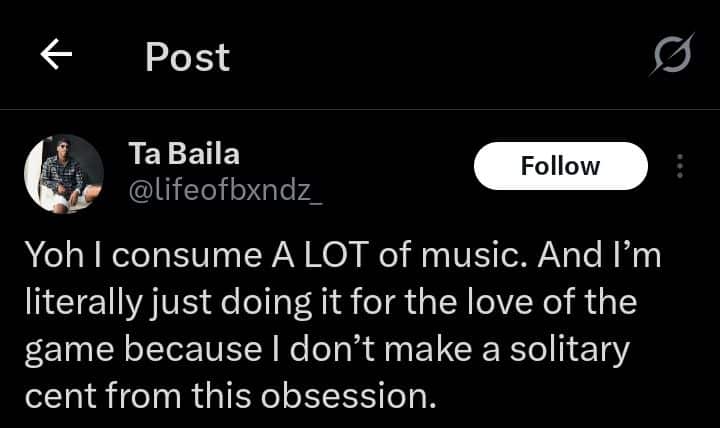Viewport: 720px width, 428px height.
Task: Click the Post header title
Action: [187, 57]
